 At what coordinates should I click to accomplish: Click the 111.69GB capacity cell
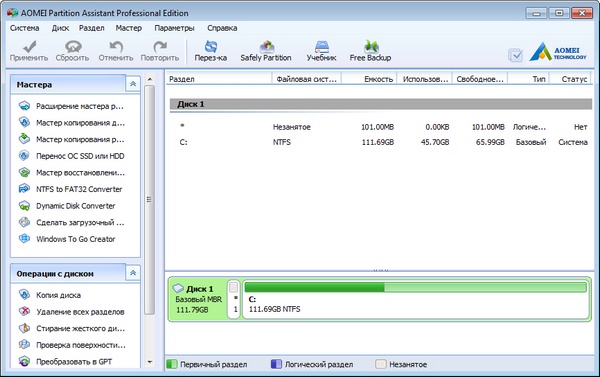coord(378,142)
